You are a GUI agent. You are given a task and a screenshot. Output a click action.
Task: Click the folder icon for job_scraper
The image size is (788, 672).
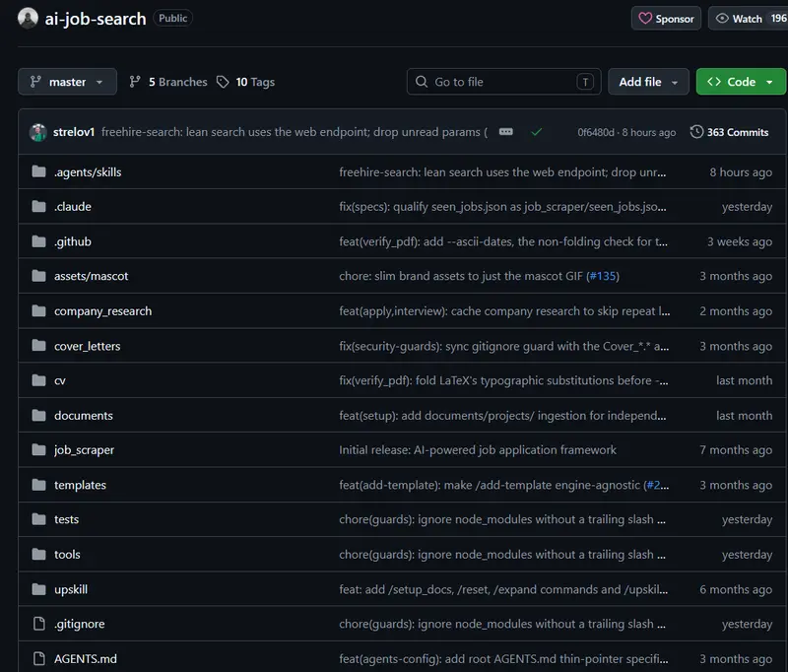[38, 450]
